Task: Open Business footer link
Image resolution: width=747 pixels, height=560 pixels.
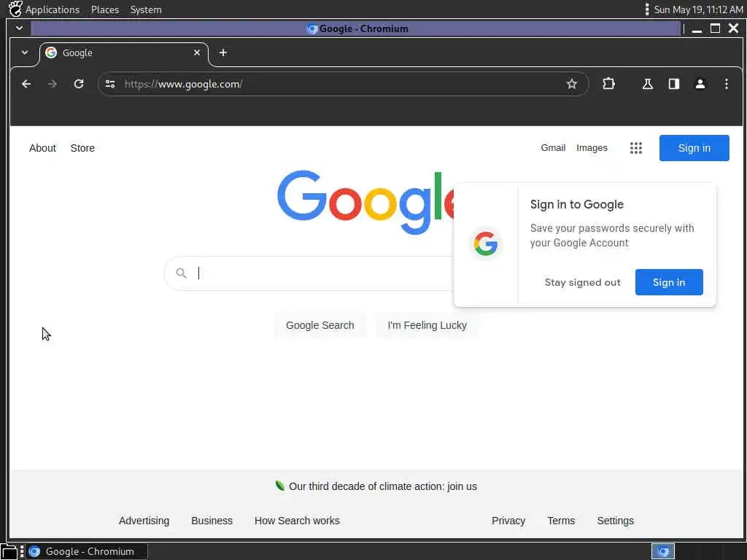Action: (x=212, y=521)
